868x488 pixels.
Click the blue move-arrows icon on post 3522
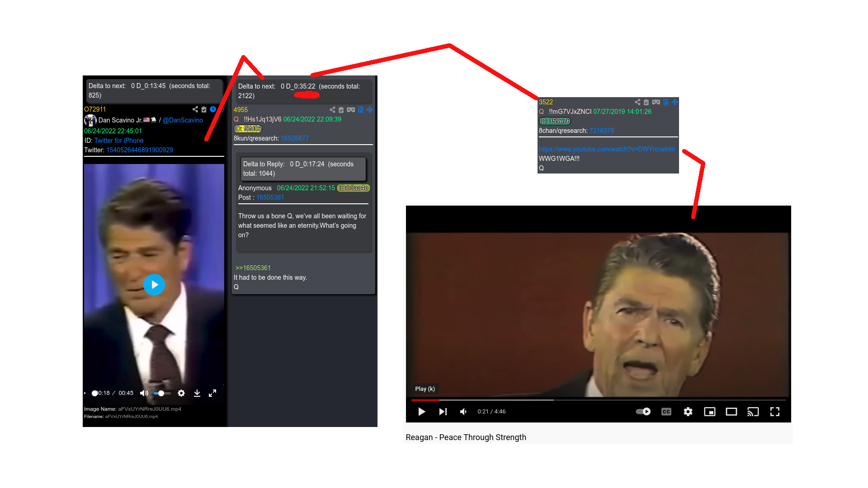point(675,102)
